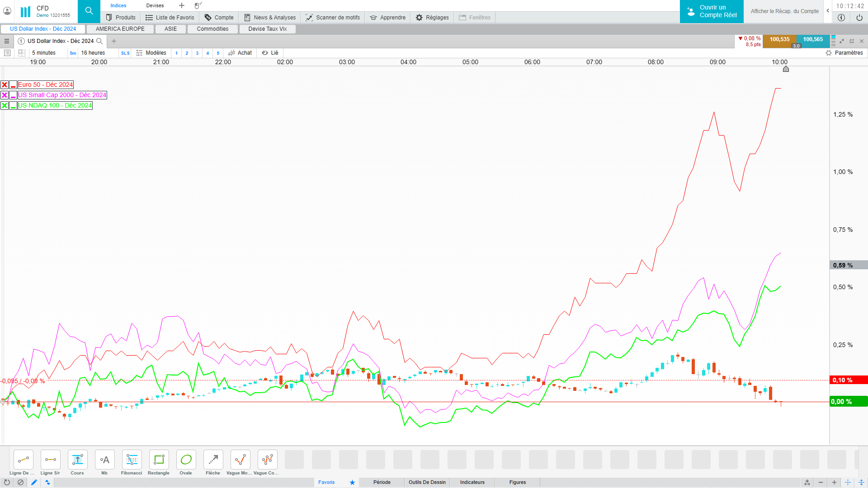Toggle the Lié eye link option
The width and height of the screenshot is (868, 488).
pos(270,53)
